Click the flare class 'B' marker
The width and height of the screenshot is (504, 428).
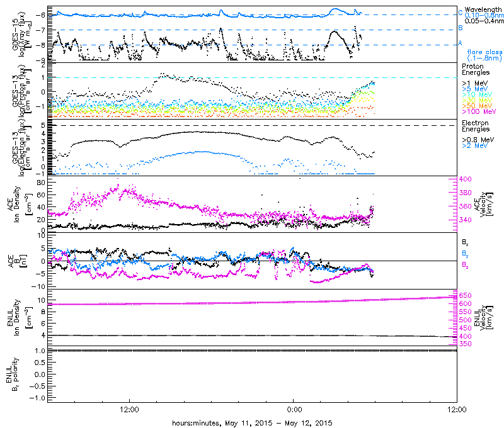point(460,28)
